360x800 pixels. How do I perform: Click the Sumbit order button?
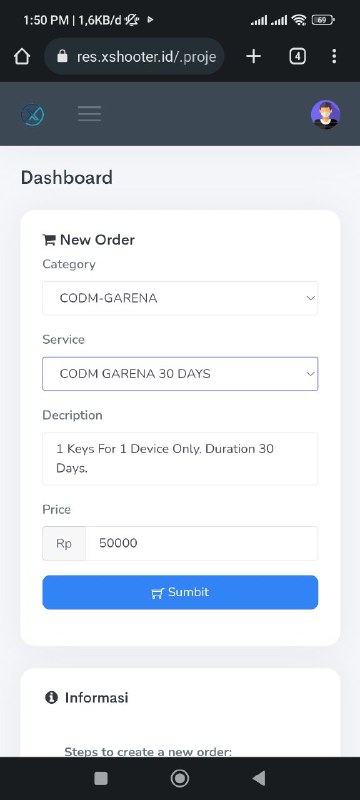(180, 592)
